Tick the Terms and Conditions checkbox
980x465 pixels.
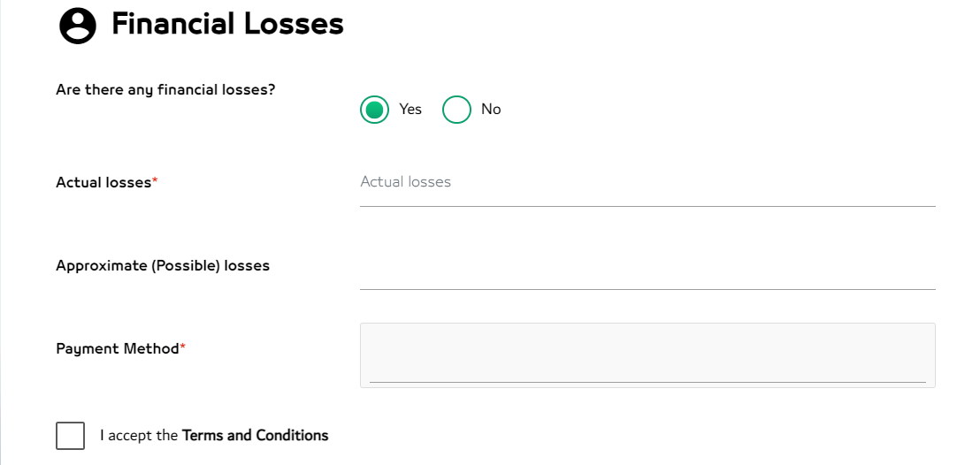click(x=70, y=436)
